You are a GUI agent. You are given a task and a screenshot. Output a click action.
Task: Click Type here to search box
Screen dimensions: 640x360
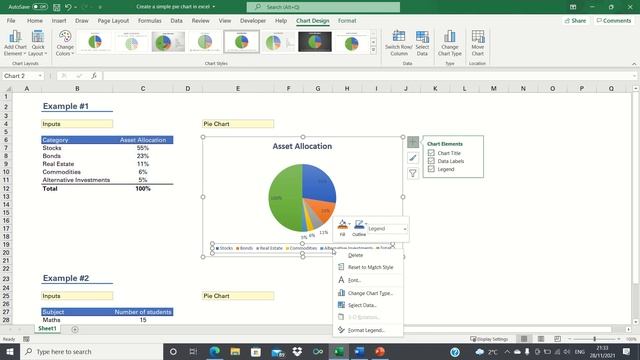(91, 351)
